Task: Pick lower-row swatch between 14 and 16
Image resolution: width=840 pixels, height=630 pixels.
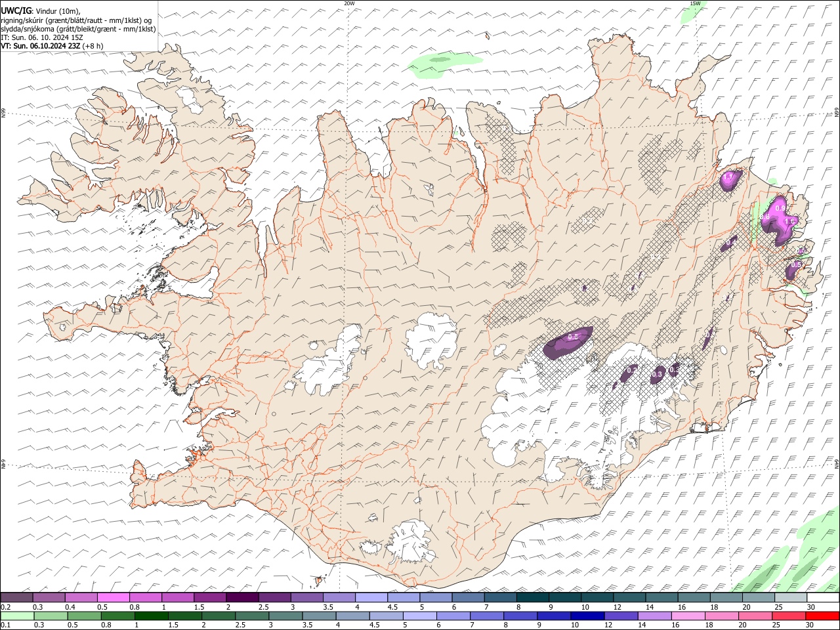Action: point(654,616)
